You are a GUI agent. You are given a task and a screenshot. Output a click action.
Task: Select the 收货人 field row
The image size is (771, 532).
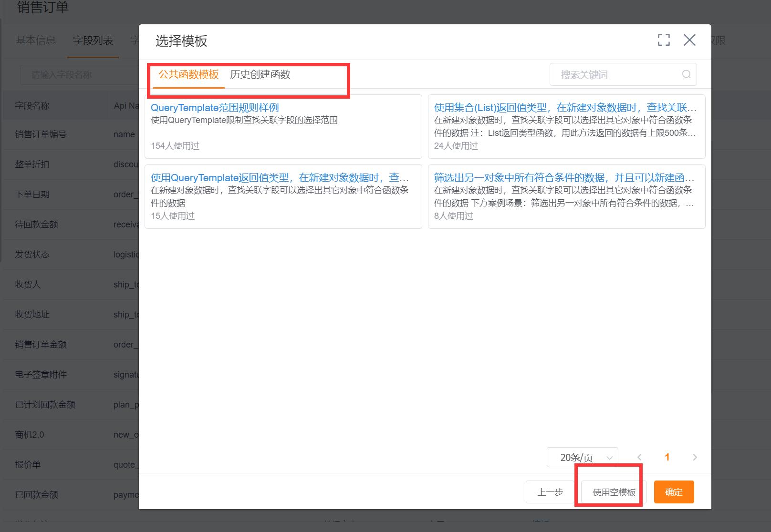click(71, 285)
